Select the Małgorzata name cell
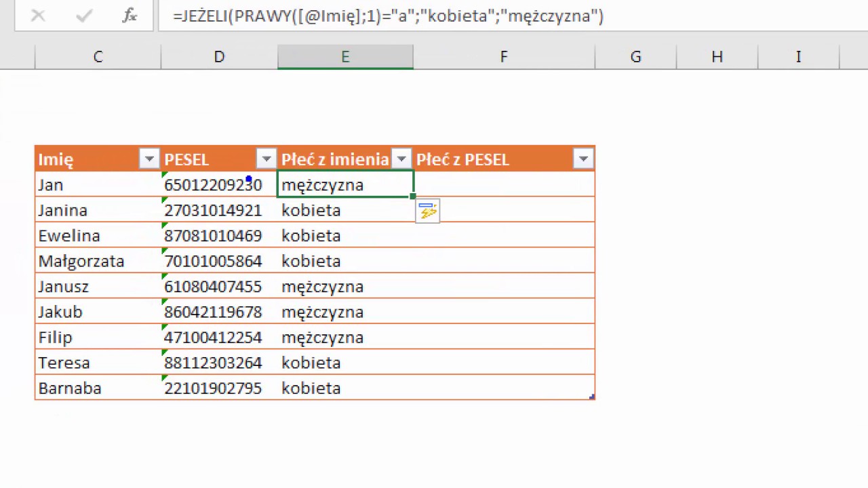The image size is (868, 488). tap(98, 261)
